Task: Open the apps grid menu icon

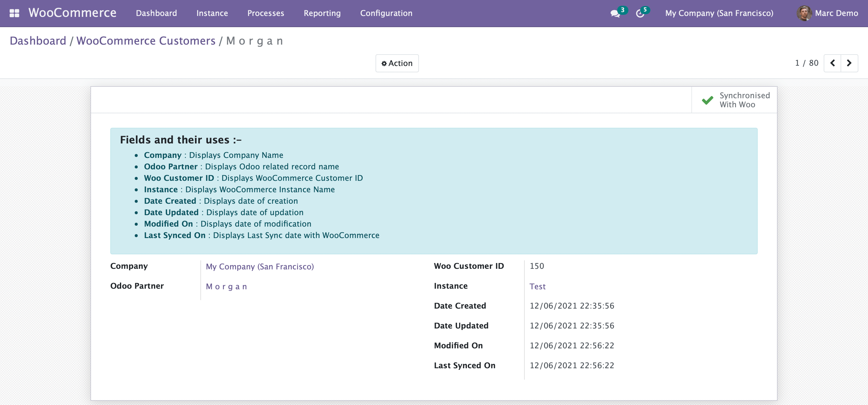Action: [14, 13]
